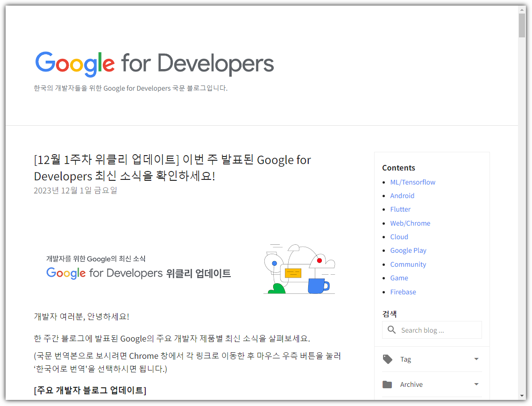Click the Tag label icon
The height and width of the screenshot is (406, 532).
(388, 359)
